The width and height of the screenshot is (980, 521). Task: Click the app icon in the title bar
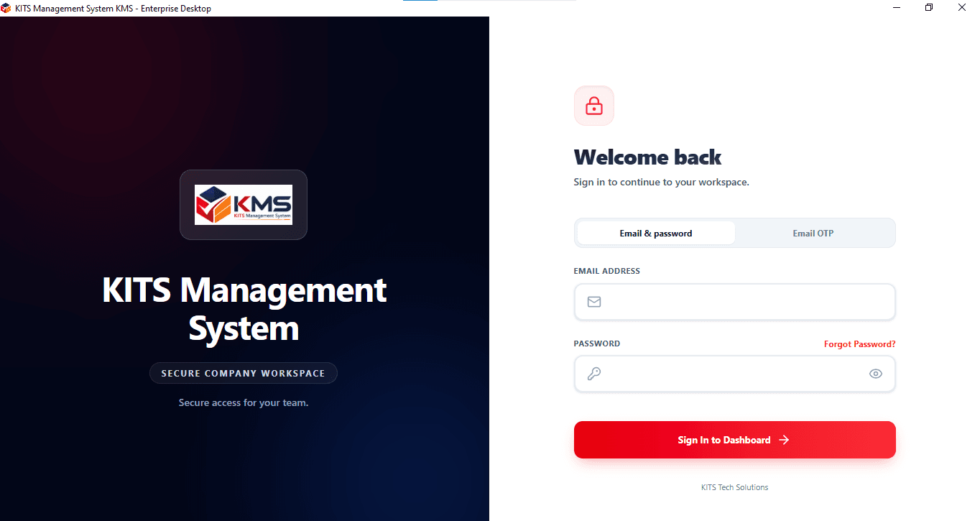click(6, 8)
